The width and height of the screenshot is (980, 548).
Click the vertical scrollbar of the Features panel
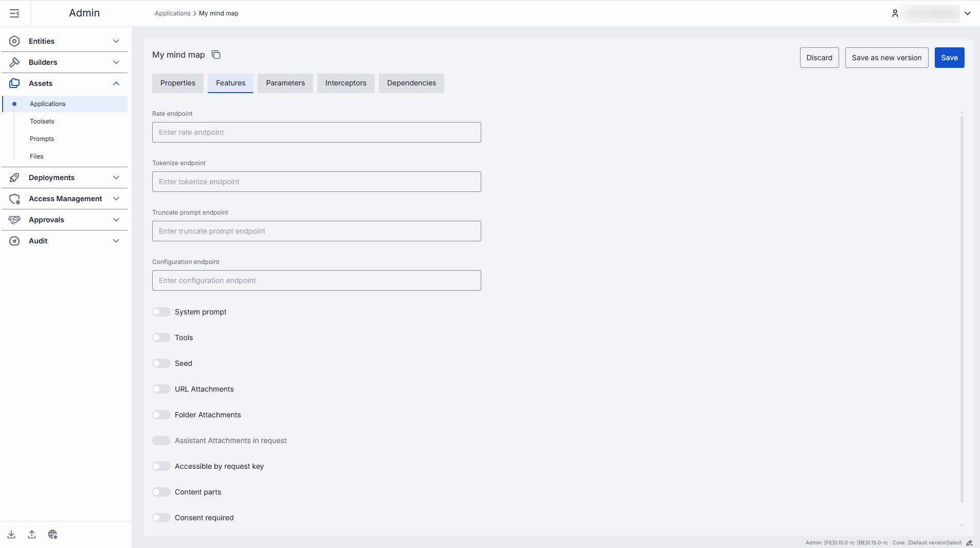coord(961,309)
